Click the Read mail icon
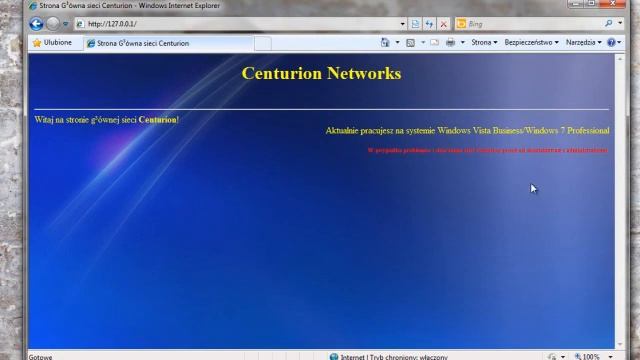 pyautogui.click(x=435, y=42)
